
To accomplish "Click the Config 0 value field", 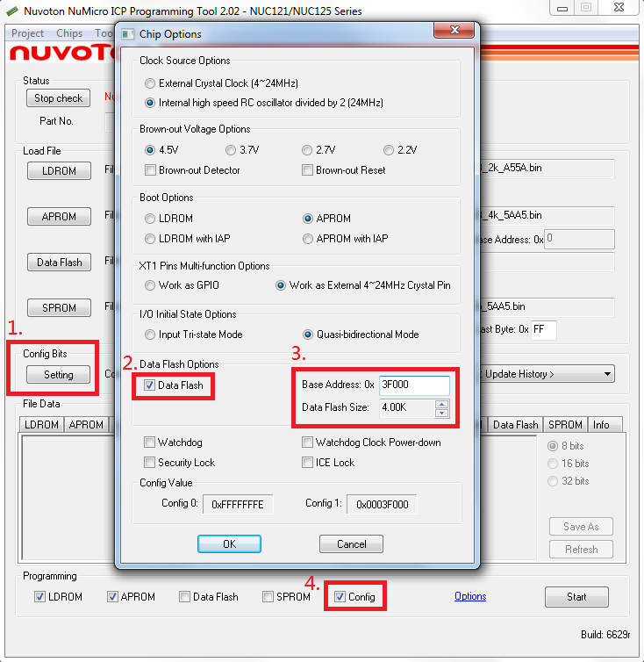I will click(x=238, y=504).
